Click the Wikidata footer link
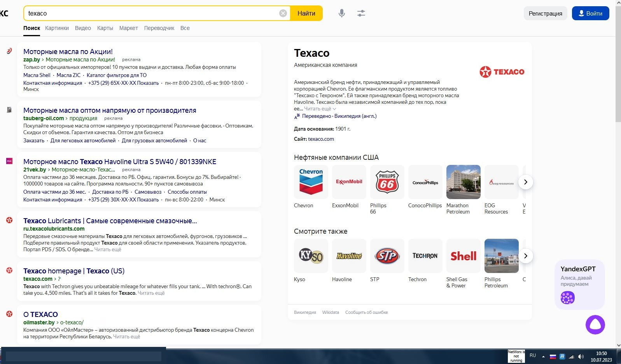 [x=331, y=312]
